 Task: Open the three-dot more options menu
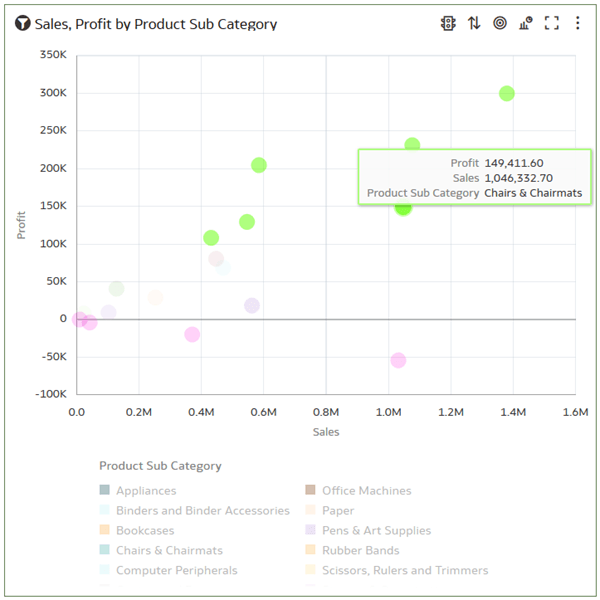577,23
